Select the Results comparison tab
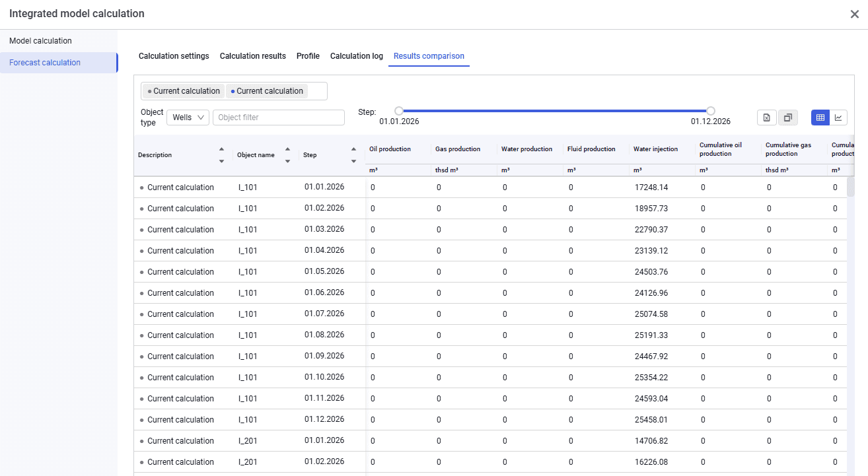This screenshot has height=476, width=868. 429,56
